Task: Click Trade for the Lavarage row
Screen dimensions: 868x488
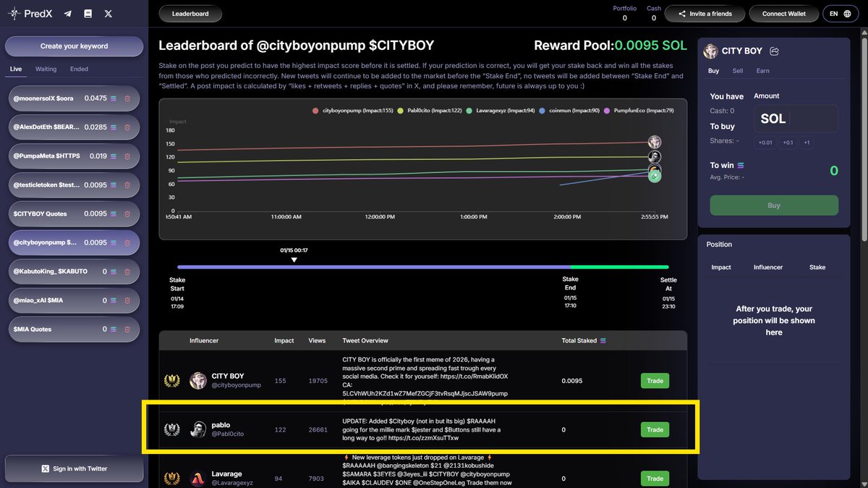Action: click(x=655, y=479)
